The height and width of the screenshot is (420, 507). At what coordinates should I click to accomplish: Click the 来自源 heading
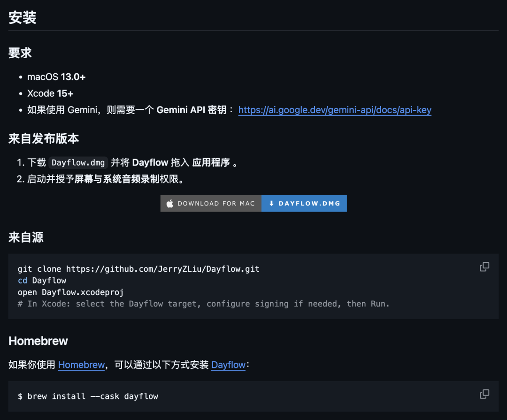(25, 237)
